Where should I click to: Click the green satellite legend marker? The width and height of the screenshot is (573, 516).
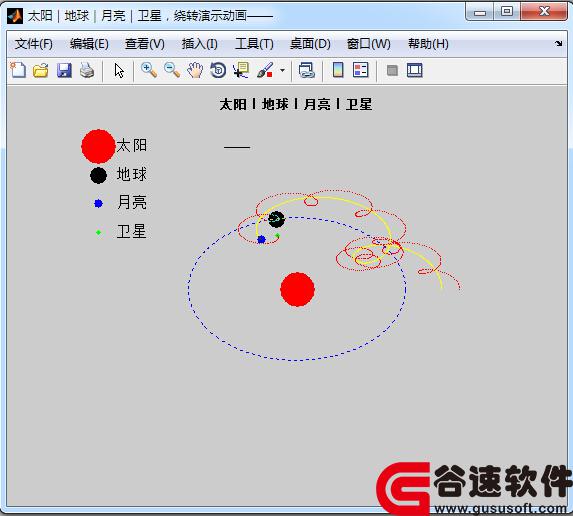[x=98, y=232]
